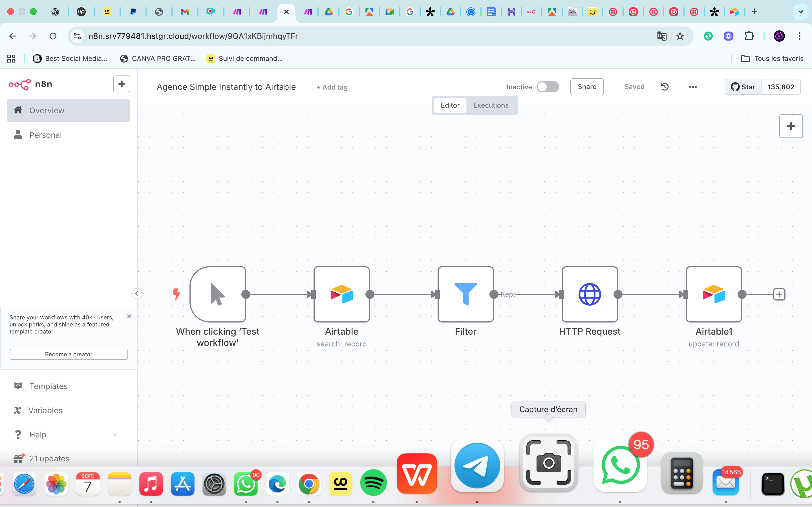Open the Airtable1 update record node
Screen dimensions: 812x507
click(x=714, y=294)
